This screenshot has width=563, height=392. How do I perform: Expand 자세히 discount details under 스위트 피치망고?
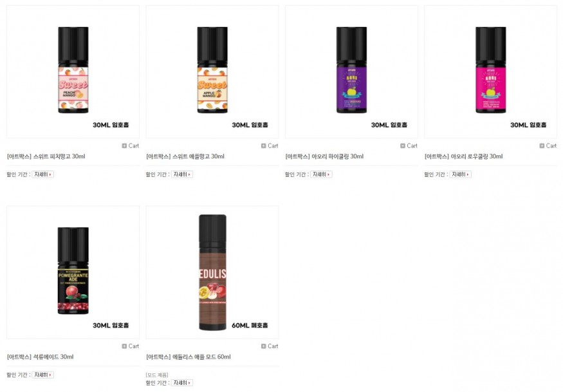pyautogui.click(x=42, y=174)
